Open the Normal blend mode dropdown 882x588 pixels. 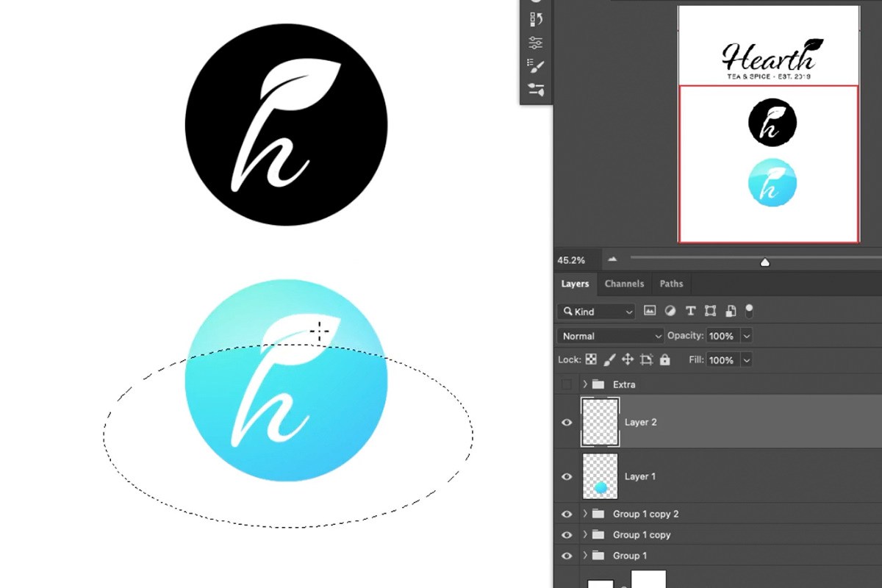pyautogui.click(x=611, y=336)
